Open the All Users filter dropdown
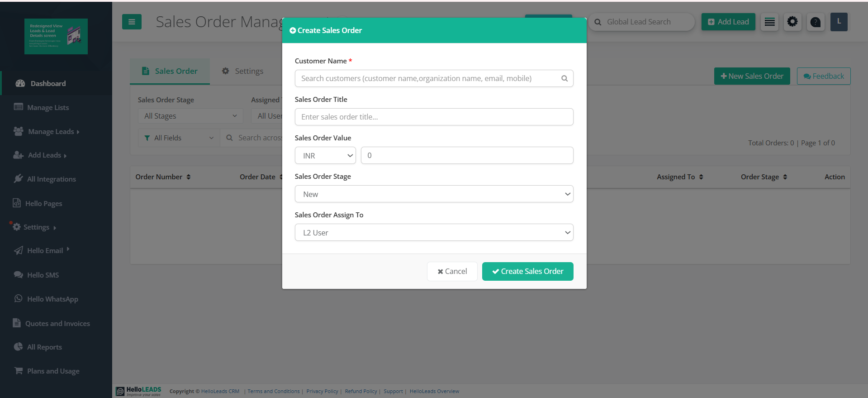This screenshot has height=398, width=868. point(267,116)
